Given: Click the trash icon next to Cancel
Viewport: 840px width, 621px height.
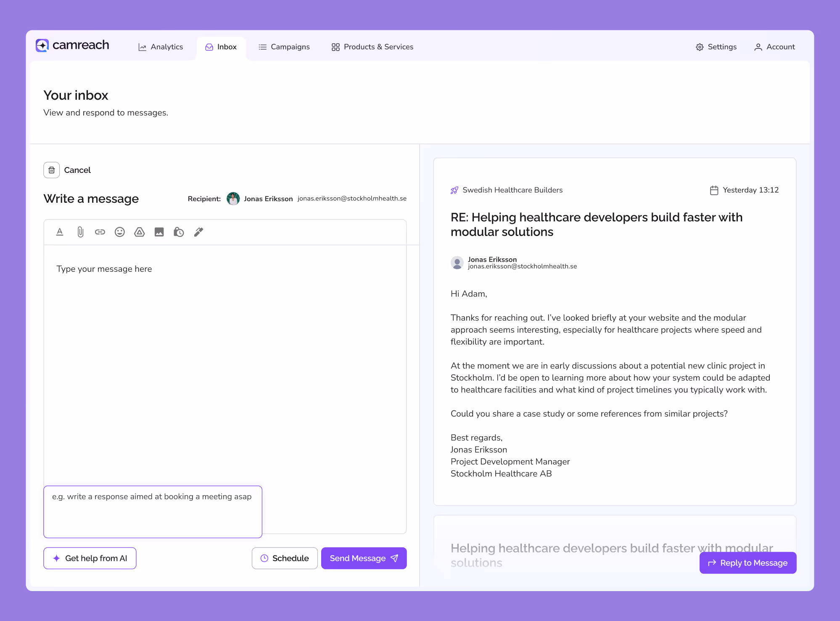Looking at the screenshot, I should coord(51,170).
